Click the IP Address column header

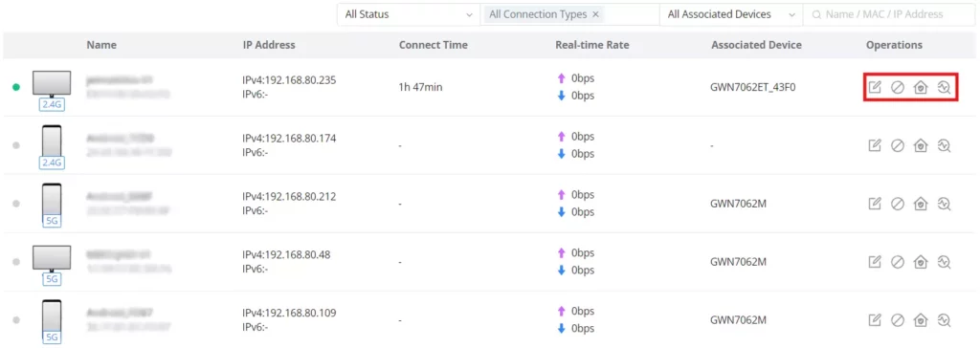pyautogui.click(x=269, y=45)
